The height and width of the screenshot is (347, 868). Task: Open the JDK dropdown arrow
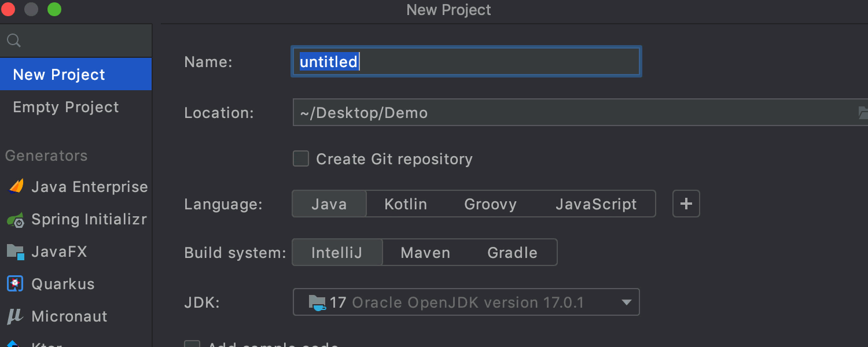tap(626, 302)
